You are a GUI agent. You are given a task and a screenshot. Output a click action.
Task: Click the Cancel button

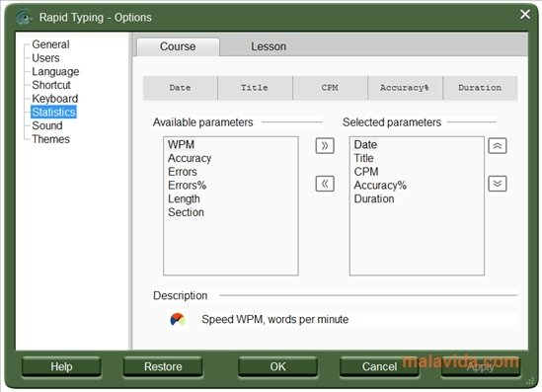tap(379, 366)
